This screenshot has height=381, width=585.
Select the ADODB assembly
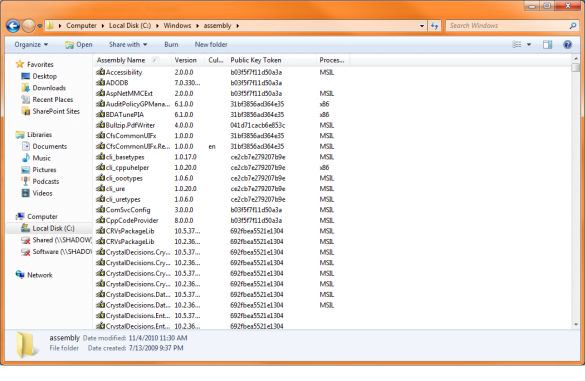click(117, 82)
